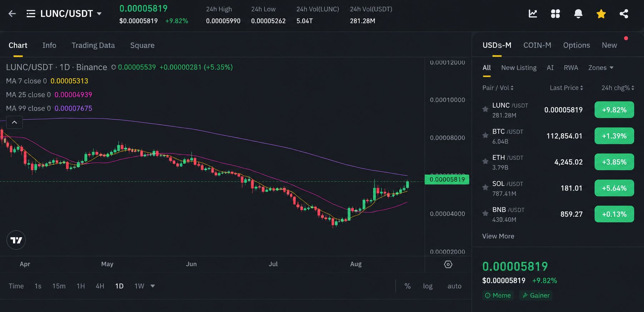Filter pairs by AI

(x=550, y=68)
